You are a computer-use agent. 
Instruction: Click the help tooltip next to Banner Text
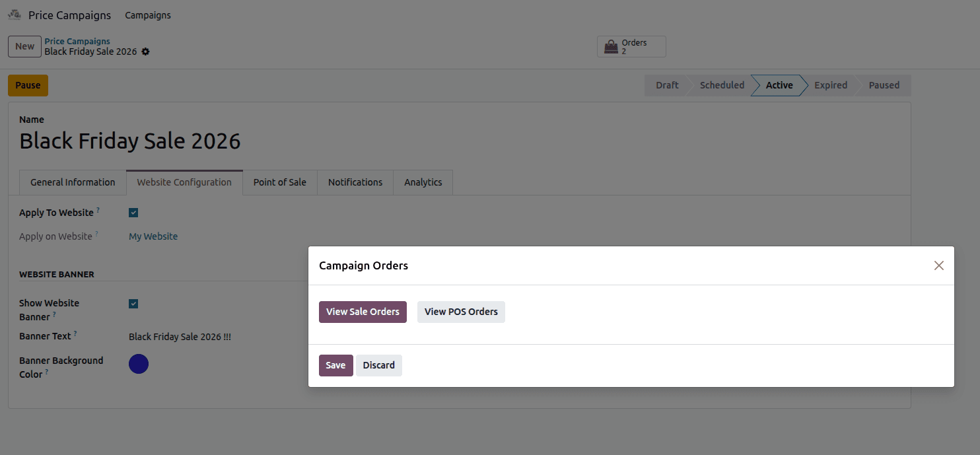[75, 334]
